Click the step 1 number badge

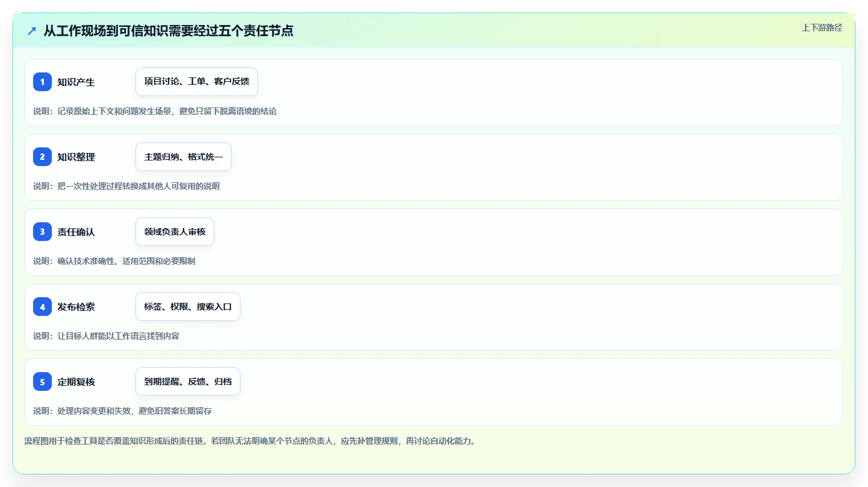pyautogui.click(x=42, y=82)
